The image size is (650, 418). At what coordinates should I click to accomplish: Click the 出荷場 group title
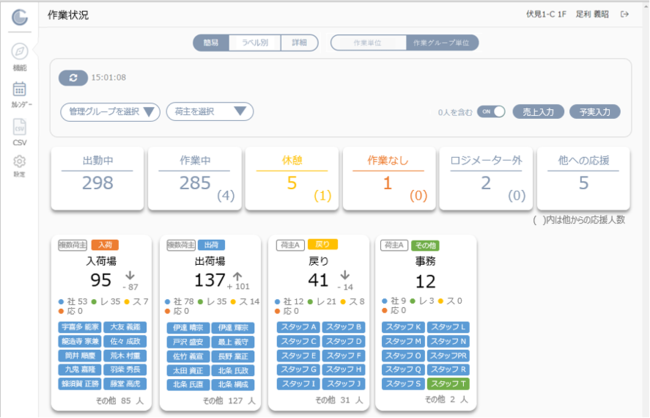(x=210, y=261)
